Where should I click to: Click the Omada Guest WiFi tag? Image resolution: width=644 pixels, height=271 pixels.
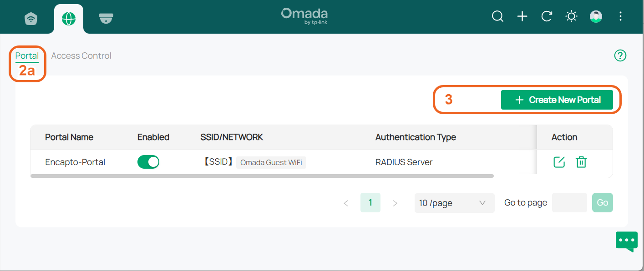271,162
